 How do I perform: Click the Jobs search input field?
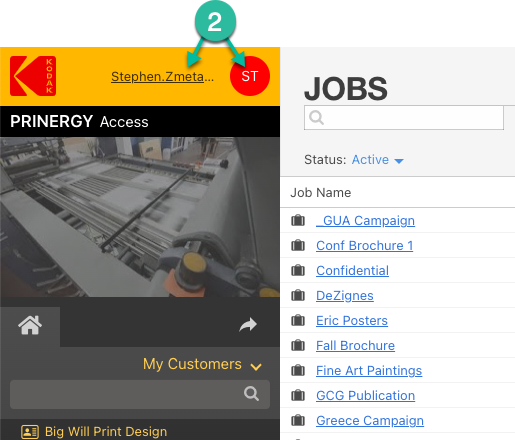(x=404, y=117)
